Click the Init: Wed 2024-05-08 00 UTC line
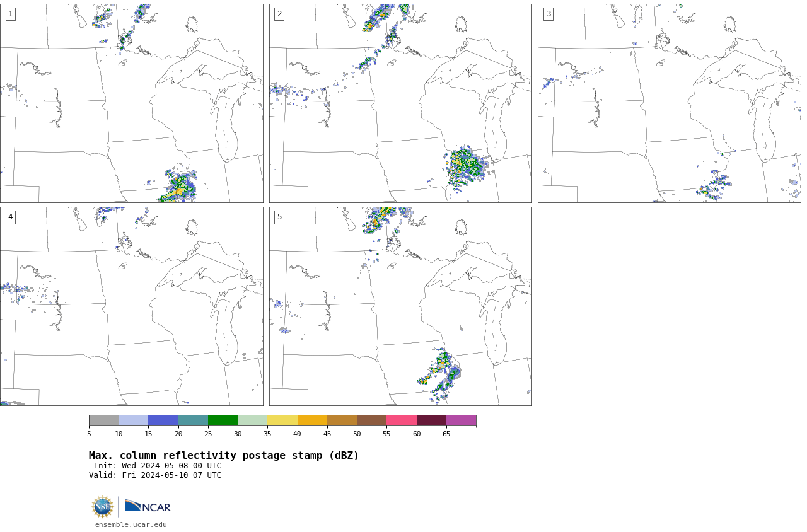The width and height of the screenshot is (807, 532). (x=157, y=466)
